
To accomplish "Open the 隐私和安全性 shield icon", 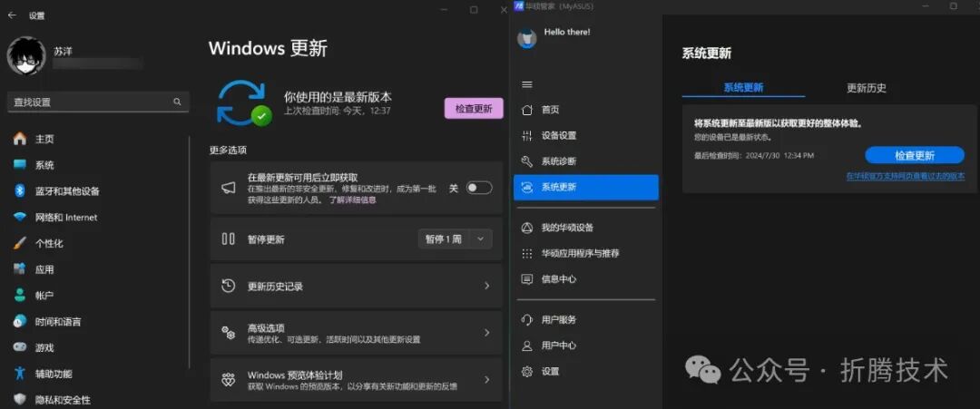I will [x=20, y=400].
